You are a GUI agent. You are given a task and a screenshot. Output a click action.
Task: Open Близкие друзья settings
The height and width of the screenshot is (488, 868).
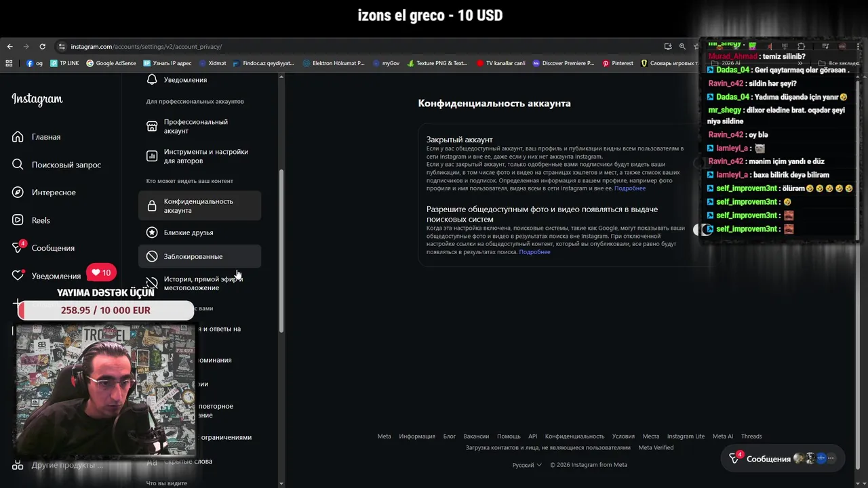(x=199, y=232)
